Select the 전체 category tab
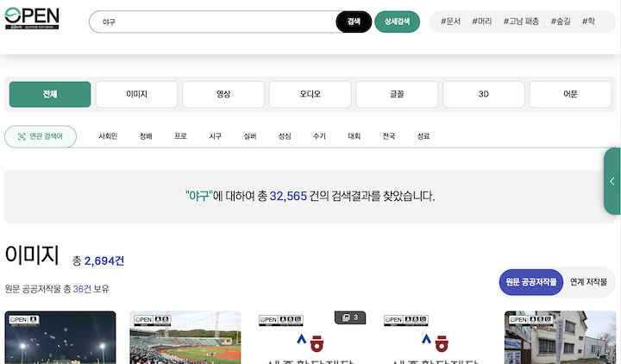This screenshot has height=364, width=621. coord(50,95)
